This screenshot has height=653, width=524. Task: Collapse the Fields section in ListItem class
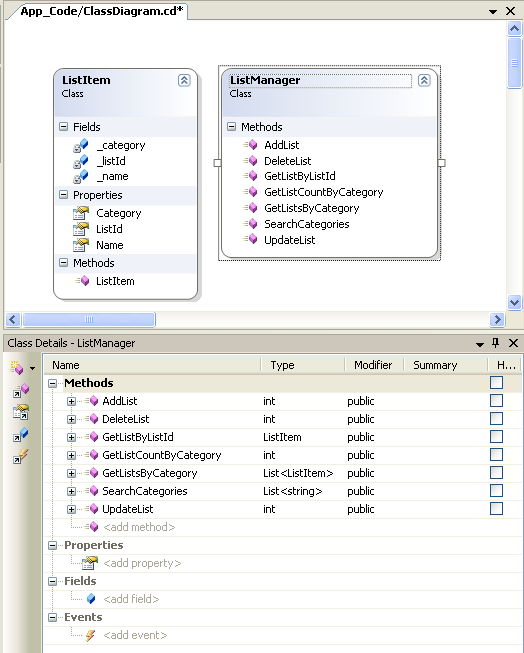click(63, 127)
